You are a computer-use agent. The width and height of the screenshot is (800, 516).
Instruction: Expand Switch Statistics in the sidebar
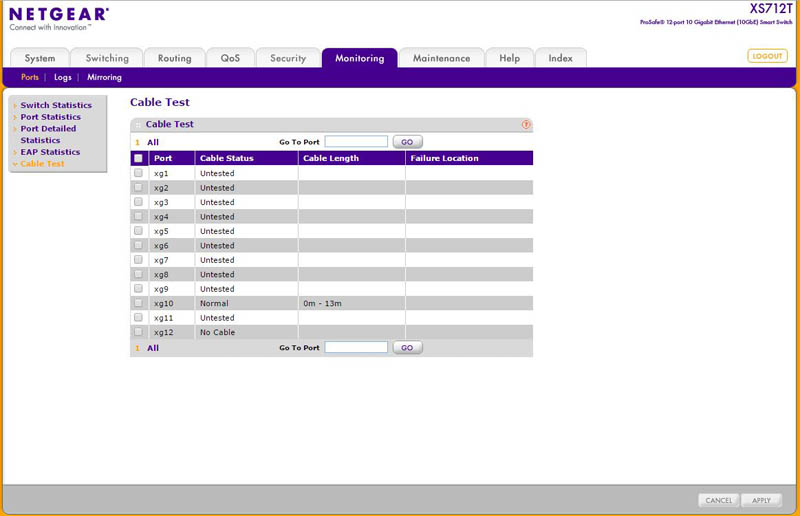click(55, 105)
